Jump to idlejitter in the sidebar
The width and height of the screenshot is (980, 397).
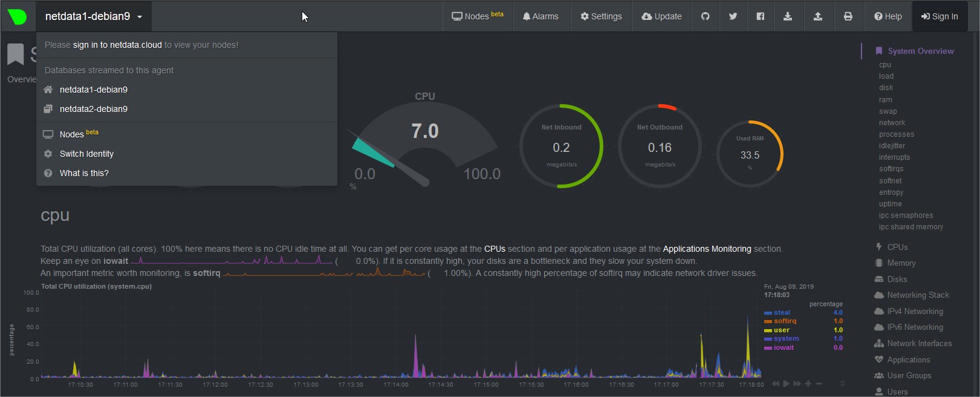(x=892, y=146)
